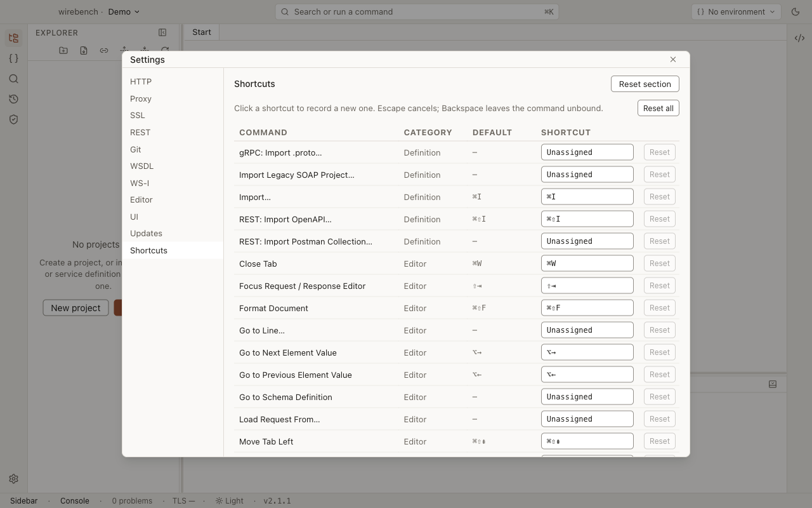Reset the Close Tab shortcut
This screenshot has width=812, height=508.
pos(659,264)
